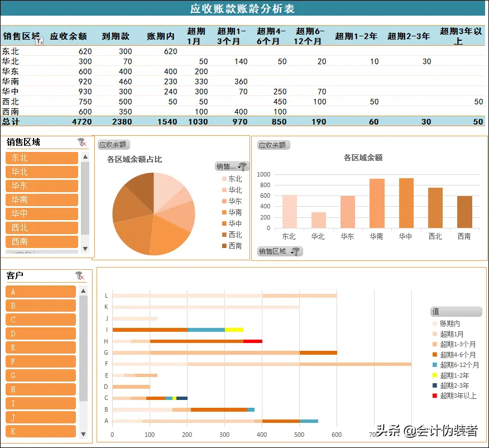Click the 华中 bar in bar chart
Image resolution: width=489 pixels, height=448 pixels.
tap(406, 203)
